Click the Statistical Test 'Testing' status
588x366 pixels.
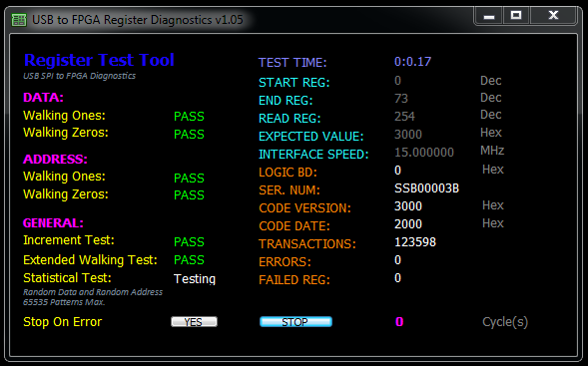coord(195,279)
